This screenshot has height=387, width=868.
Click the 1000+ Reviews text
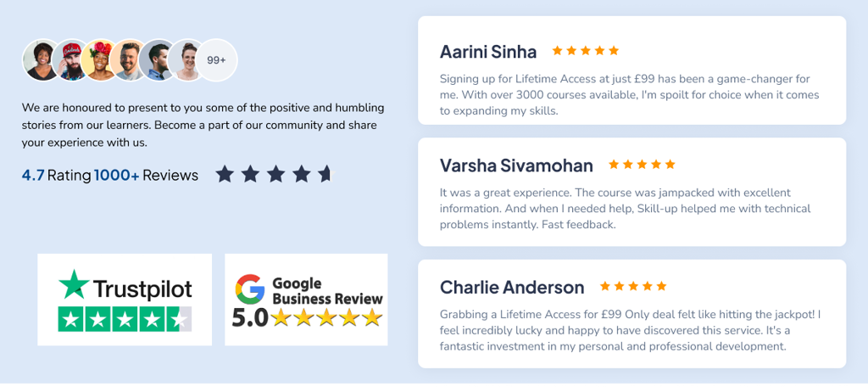point(146,175)
